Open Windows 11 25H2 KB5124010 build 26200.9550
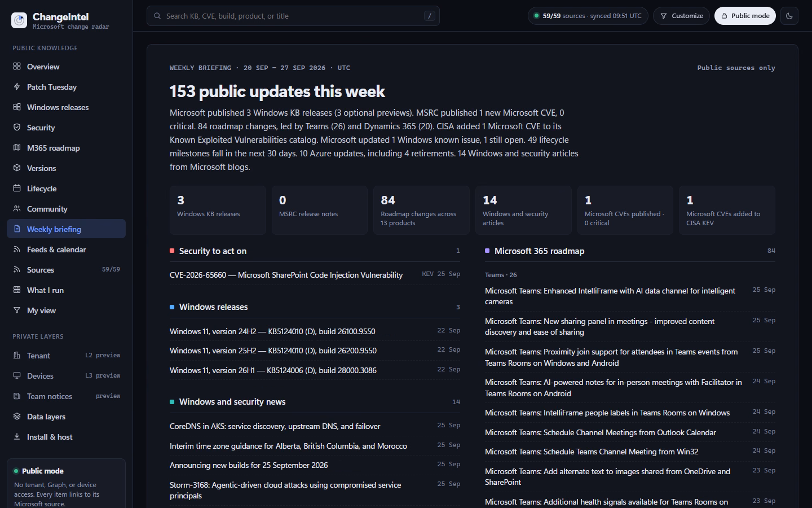 [315, 351]
